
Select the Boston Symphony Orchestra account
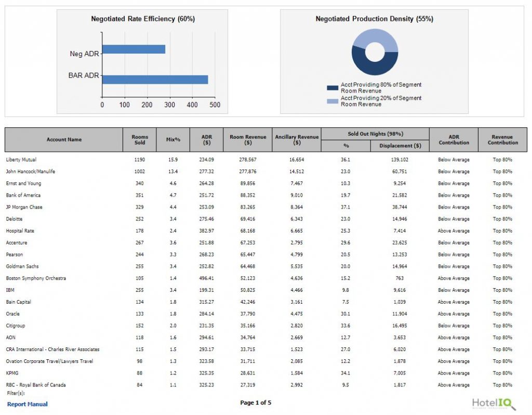click(x=36, y=278)
